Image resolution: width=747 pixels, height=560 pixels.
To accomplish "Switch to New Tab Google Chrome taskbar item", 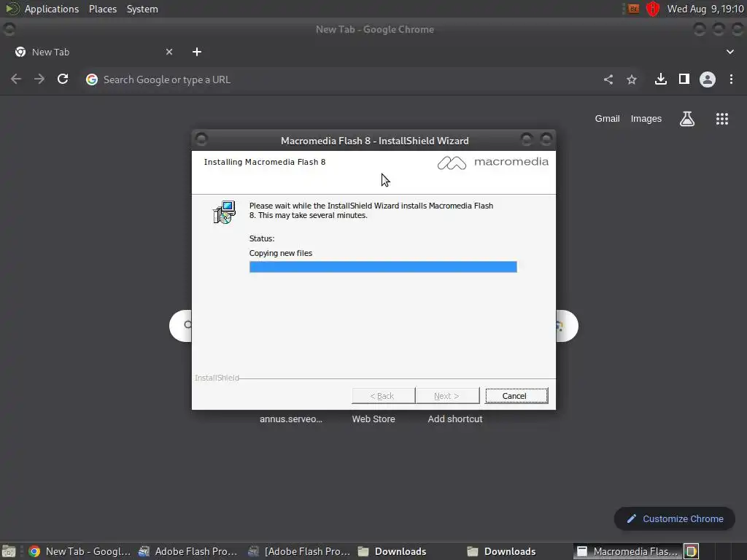I will point(80,551).
